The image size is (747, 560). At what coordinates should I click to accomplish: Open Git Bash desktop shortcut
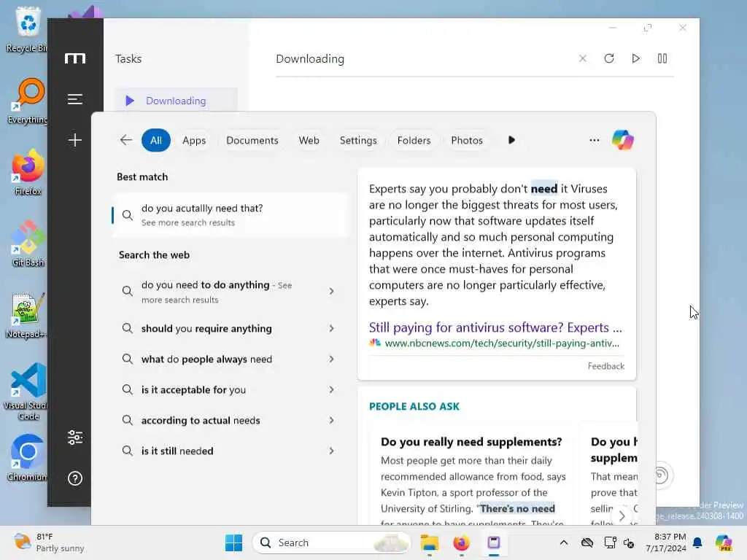tap(28, 244)
